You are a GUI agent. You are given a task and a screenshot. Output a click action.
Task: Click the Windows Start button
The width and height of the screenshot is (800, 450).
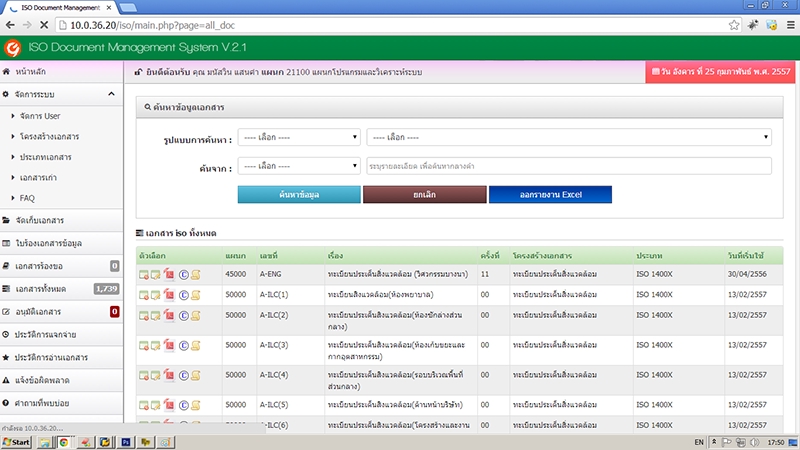[x=16, y=442]
